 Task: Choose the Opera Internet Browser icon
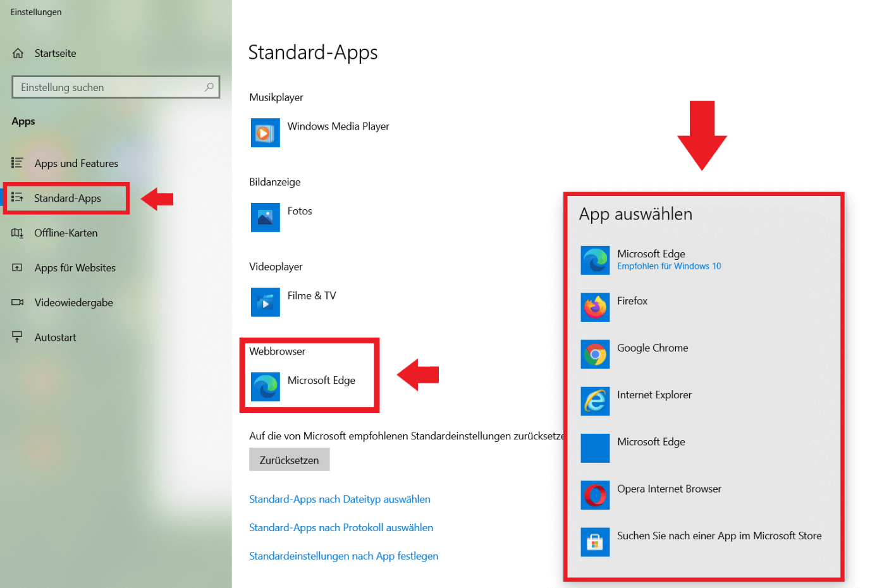(x=595, y=495)
